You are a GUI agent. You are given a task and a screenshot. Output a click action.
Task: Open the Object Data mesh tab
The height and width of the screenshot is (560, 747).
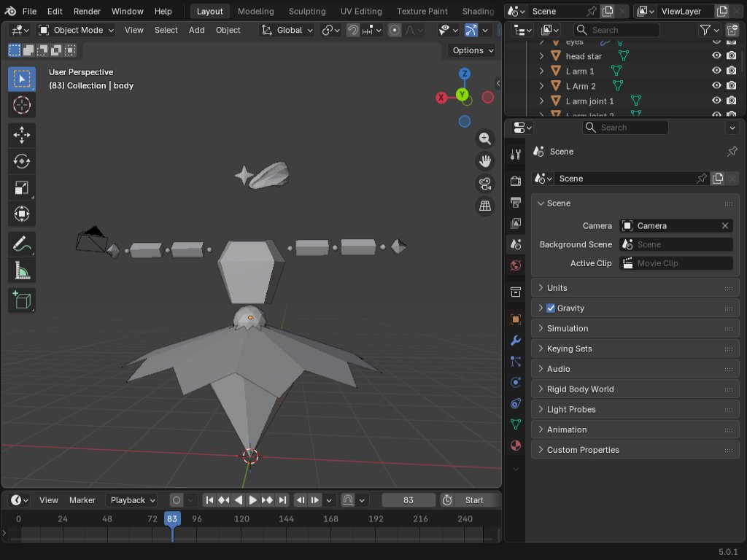[516, 424]
